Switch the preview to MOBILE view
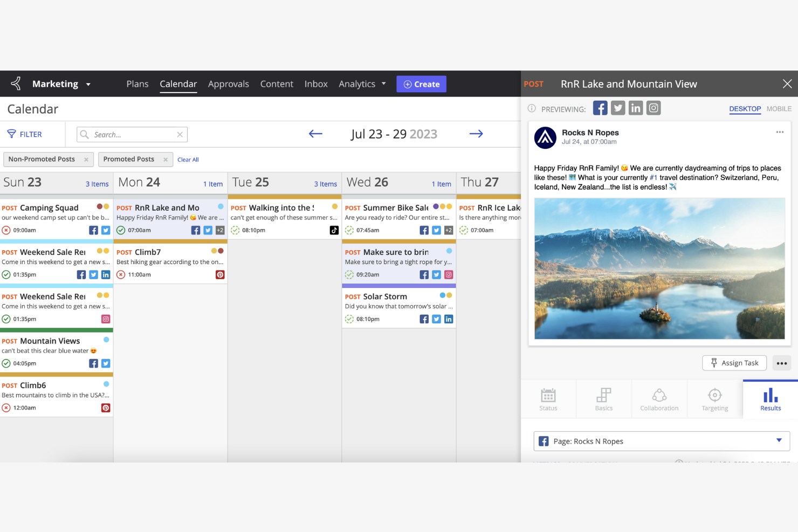798x532 pixels. [x=779, y=109]
